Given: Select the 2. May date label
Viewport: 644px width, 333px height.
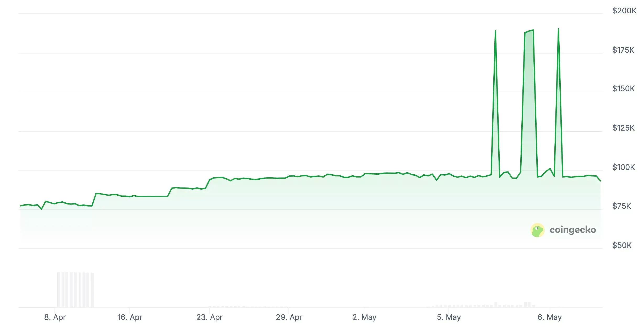Looking at the screenshot, I should coord(364,317).
